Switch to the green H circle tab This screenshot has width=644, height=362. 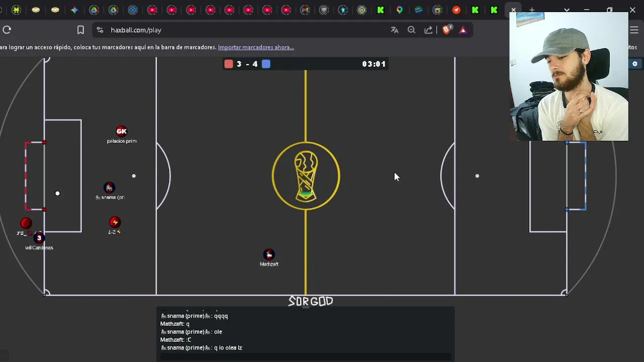coord(362,10)
